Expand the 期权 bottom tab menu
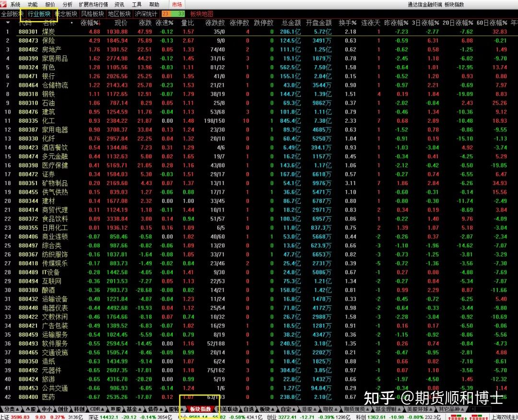 [x=330, y=409]
